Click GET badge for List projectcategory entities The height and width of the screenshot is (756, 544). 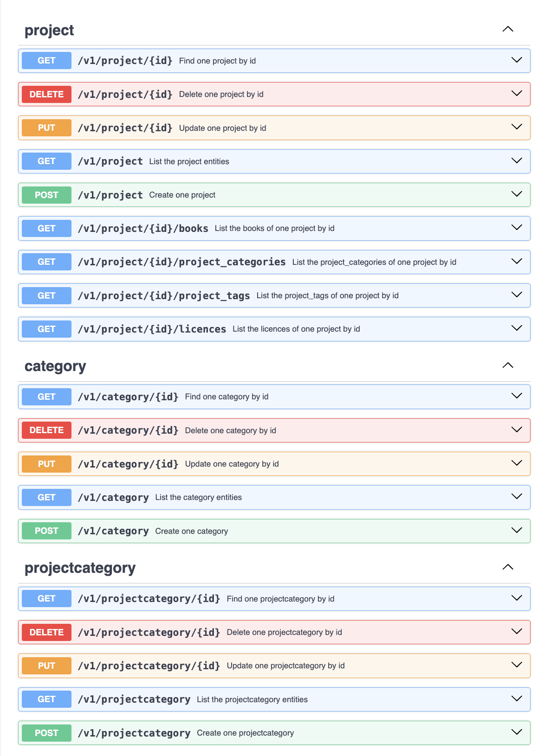coord(46,699)
